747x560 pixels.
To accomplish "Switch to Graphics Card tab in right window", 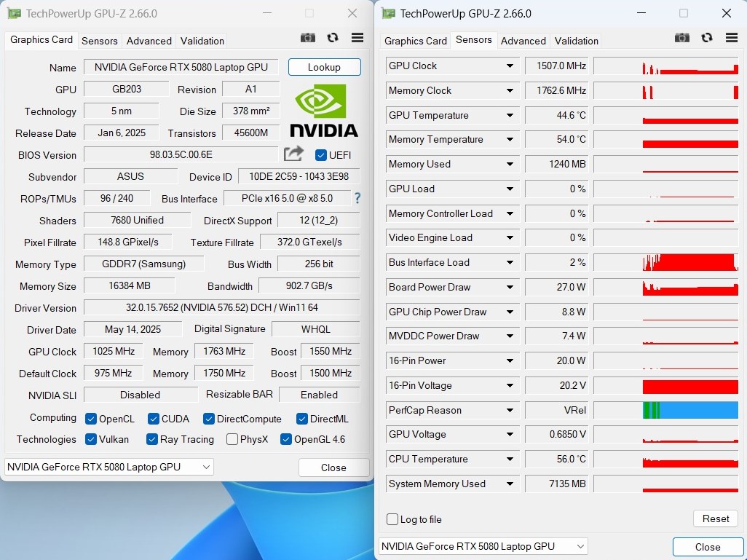I will [x=416, y=41].
